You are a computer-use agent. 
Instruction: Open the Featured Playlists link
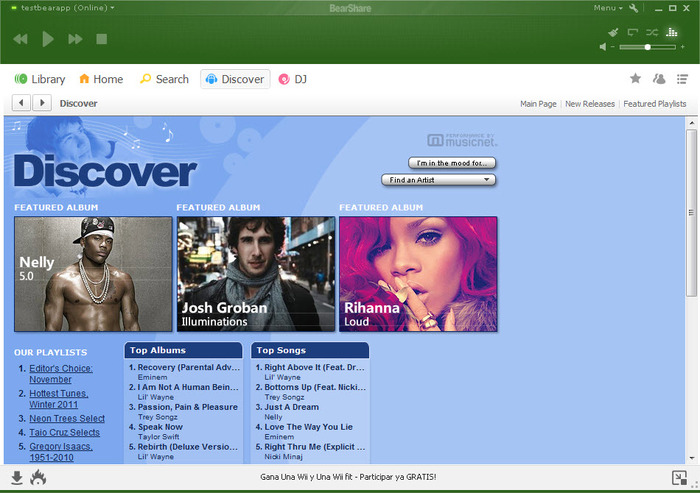654,104
